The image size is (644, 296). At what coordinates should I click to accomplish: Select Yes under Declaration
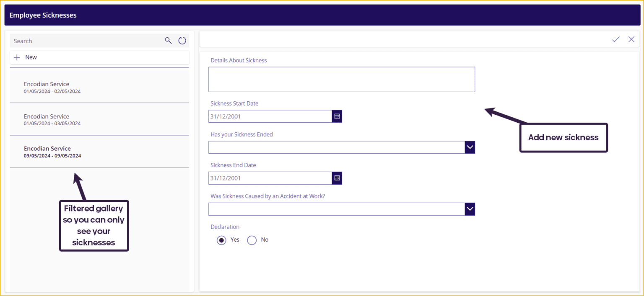221,240
